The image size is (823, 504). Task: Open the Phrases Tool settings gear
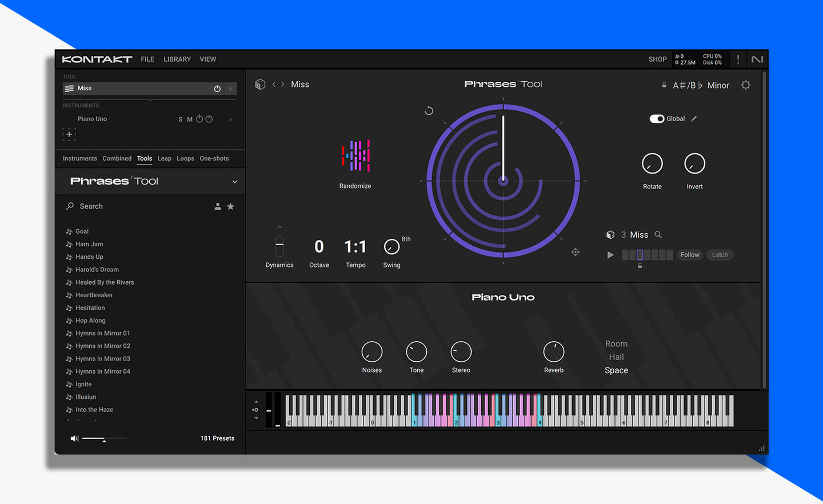pyautogui.click(x=746, y=85)
